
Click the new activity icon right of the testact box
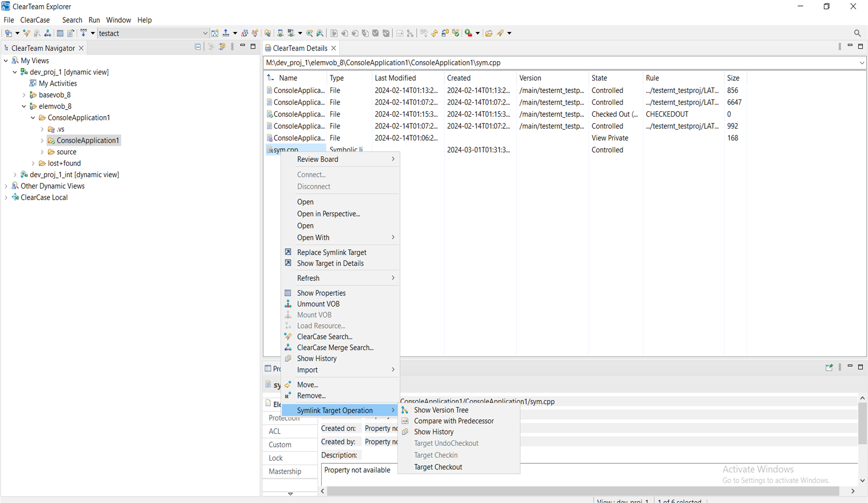pos(215,33)
